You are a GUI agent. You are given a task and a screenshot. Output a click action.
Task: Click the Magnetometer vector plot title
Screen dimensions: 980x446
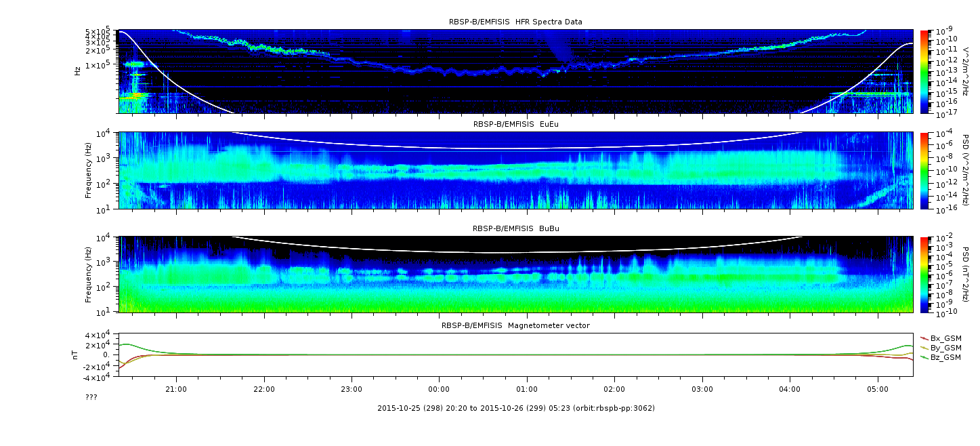(x=515, y=325)
